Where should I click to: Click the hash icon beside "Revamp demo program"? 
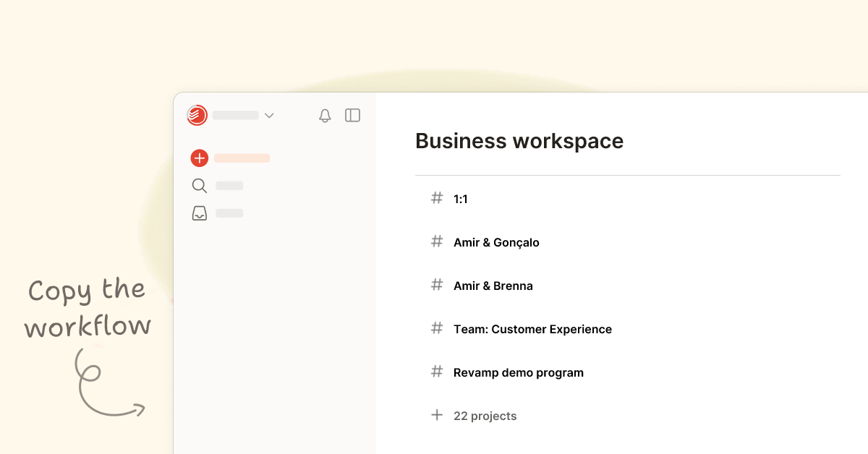coord(437,372)
